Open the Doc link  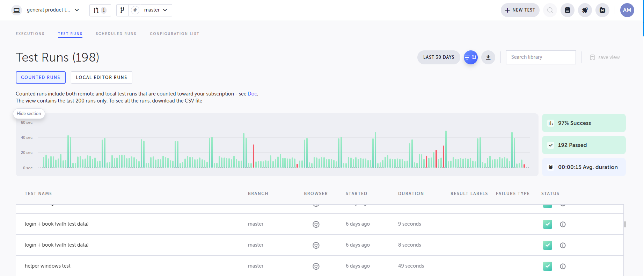pyautogui.click(x=252, y=94)
